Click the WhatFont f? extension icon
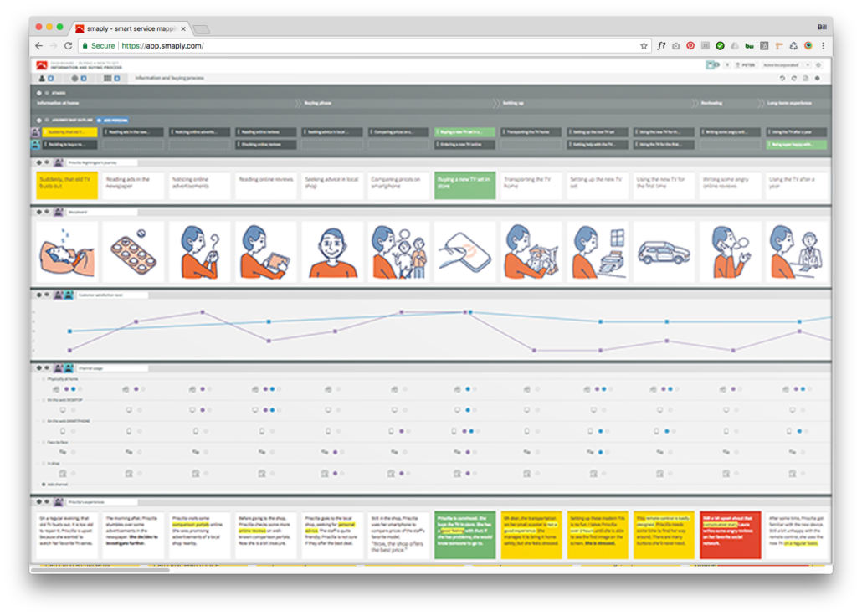862x616 pixels. [x=661, y=46]
